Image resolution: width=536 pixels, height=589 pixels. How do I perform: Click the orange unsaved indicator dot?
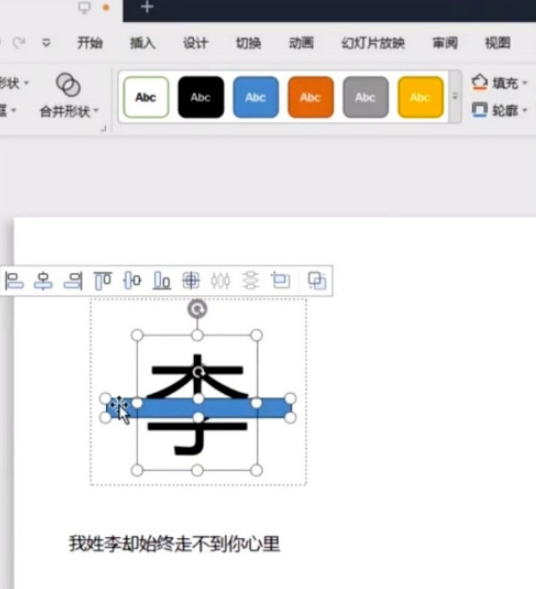pyautogui.click(x=106, y=8)
